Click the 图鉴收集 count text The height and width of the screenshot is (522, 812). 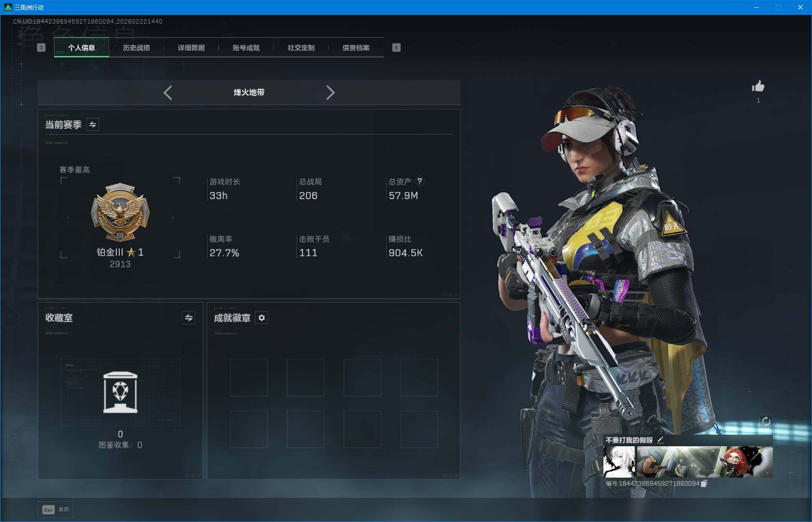pos(120,445)
